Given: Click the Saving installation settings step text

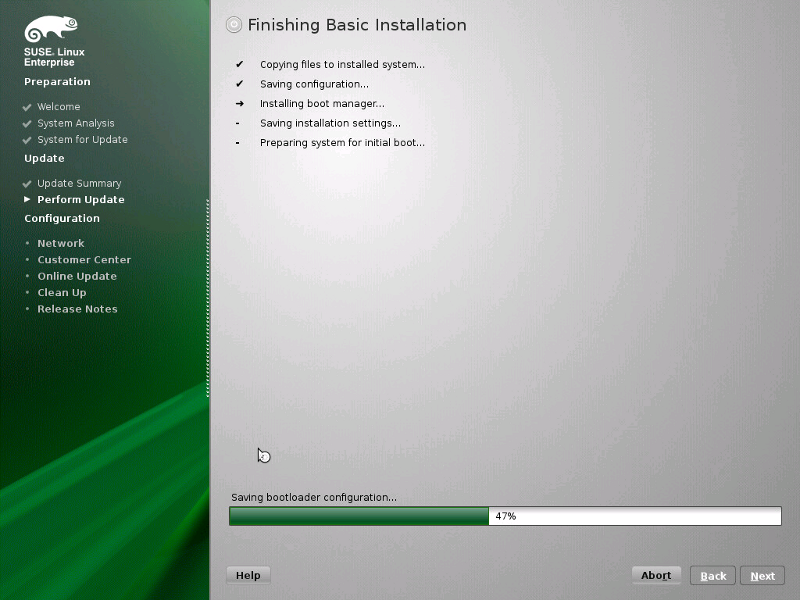Looking at the screenshot, I should pyautogui.click(x=330, y=123).
